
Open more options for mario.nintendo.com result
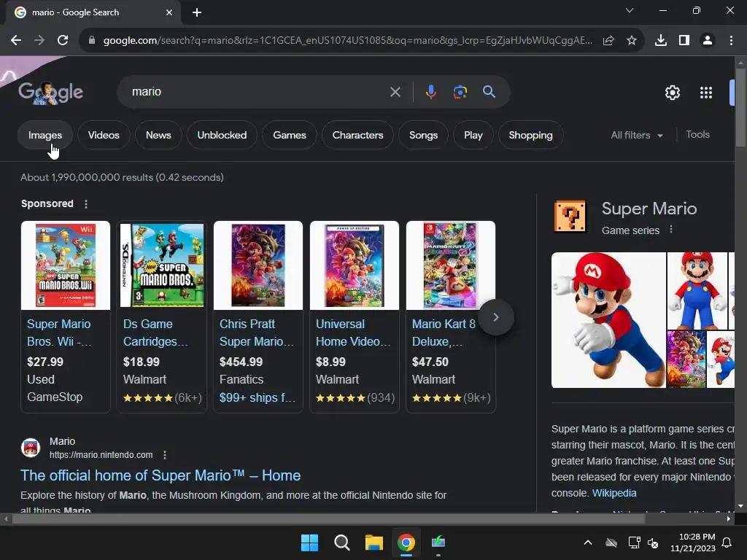tap(165, 455)
